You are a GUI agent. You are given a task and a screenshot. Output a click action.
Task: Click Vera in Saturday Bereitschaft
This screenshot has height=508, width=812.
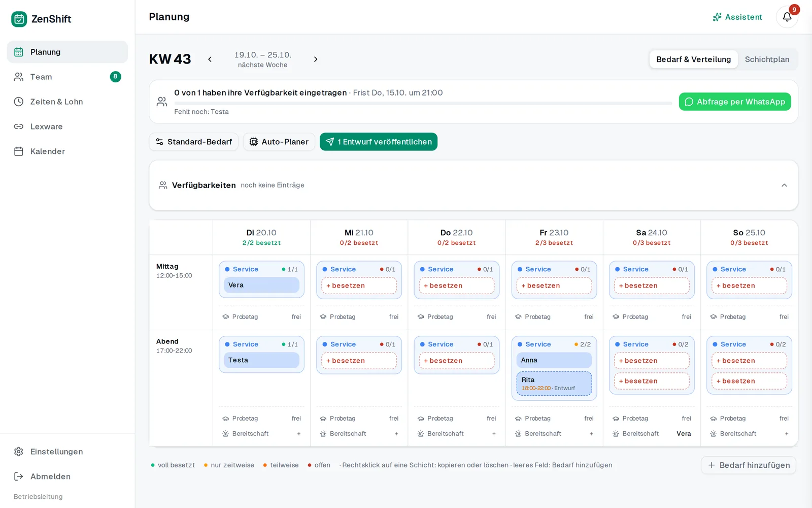click(x=684, y=434)
